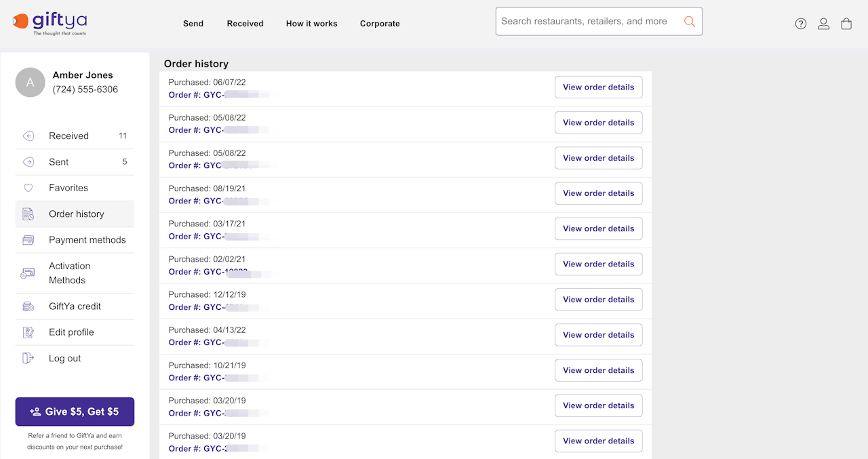Image resolution: width=868 pixels, height=459 pixels.
Task: Click the Favorites heart icon
Action: (28, 188)
